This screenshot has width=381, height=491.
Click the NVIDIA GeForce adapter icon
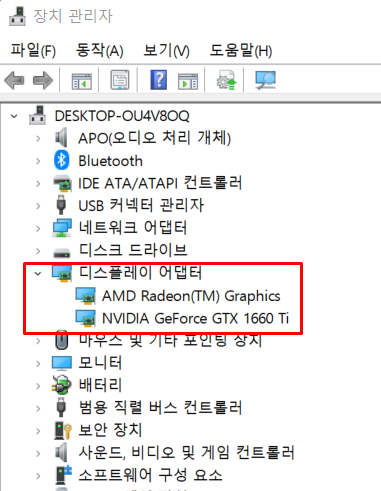point(86,318)
